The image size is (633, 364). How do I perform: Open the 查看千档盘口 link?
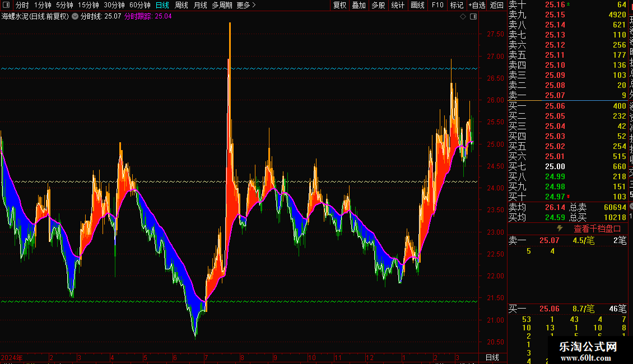(597, 228)
